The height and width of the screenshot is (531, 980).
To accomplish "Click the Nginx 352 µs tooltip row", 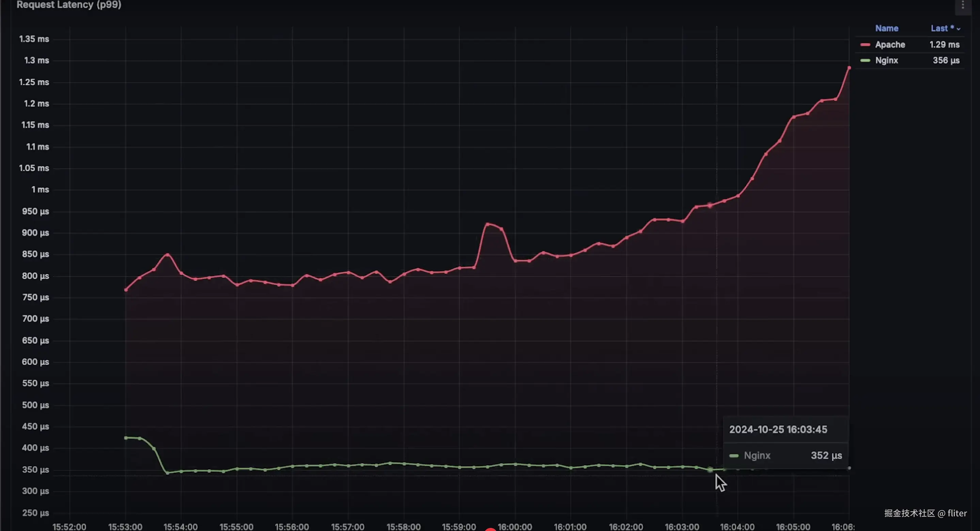I will coord(785,456).
